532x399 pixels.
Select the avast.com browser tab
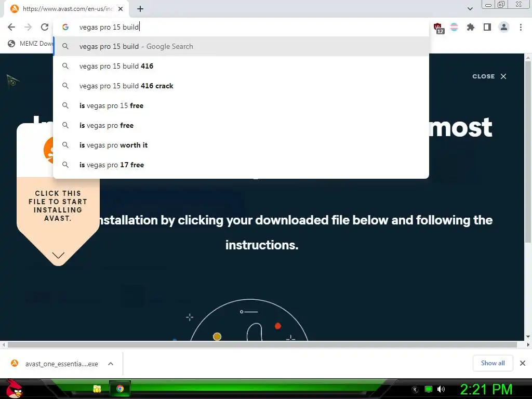pyautogui.click(x=67, y=9)
